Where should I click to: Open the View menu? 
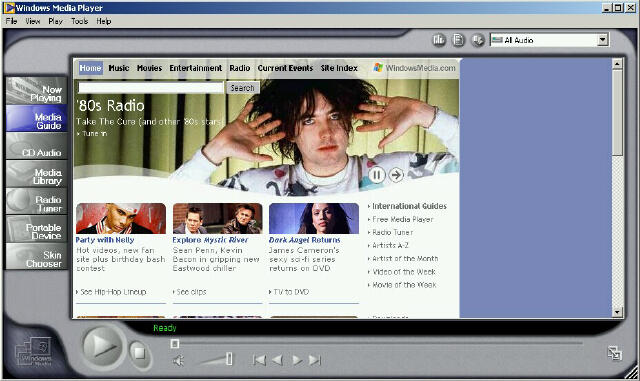click(33, 21)
